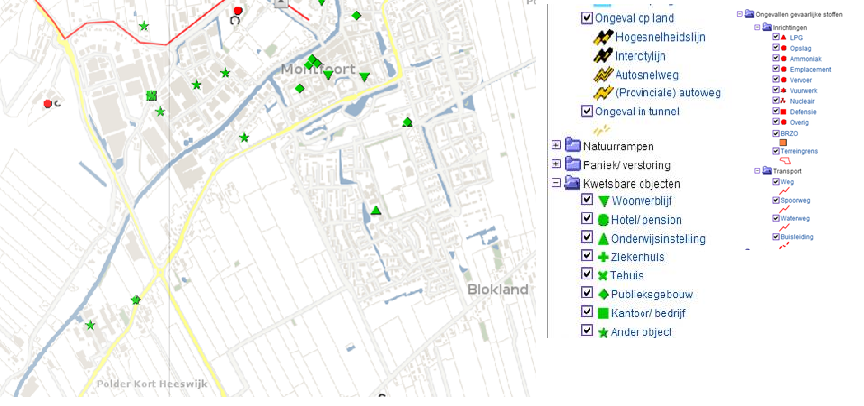
Task: Click the Kwetsbare objecten folder icon
Action: [573, 183]
